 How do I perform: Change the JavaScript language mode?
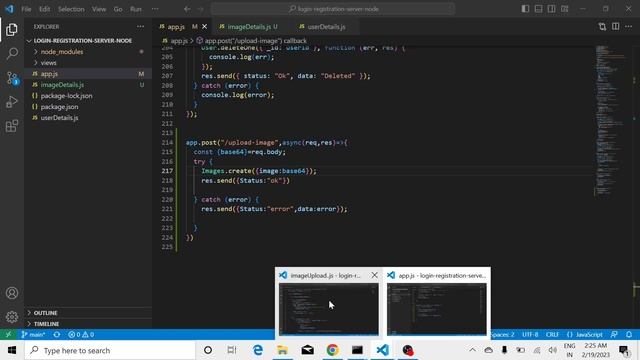[585, 334]
